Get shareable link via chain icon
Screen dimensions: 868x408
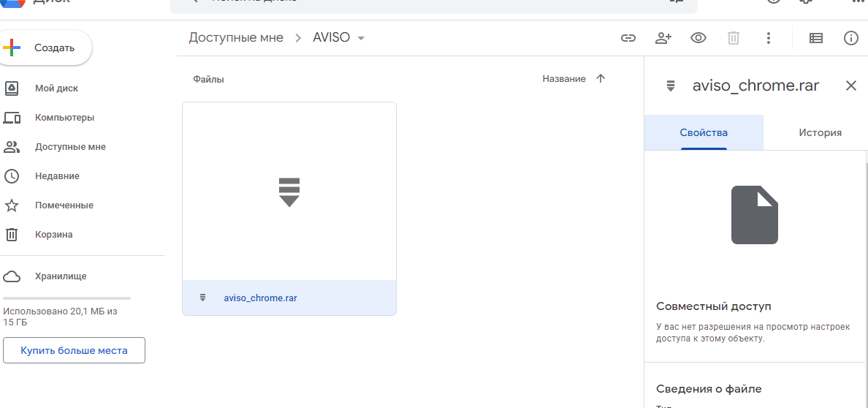tap(628, 38)
